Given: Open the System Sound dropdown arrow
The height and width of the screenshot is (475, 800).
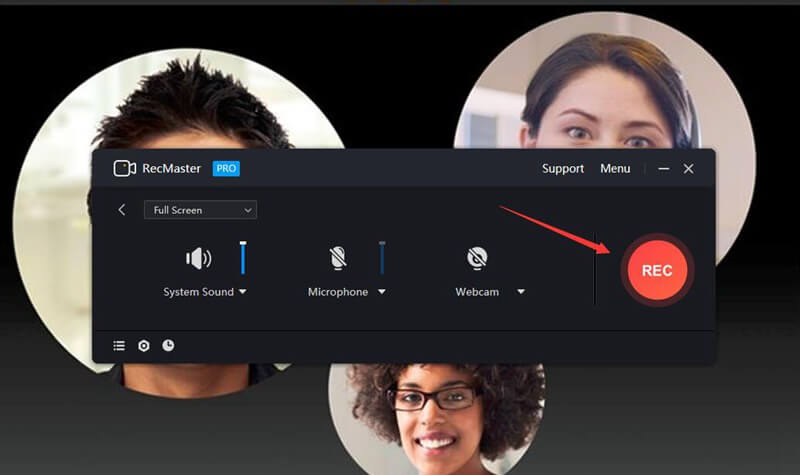Looking at the screenshot, I should tap(243, 292).
